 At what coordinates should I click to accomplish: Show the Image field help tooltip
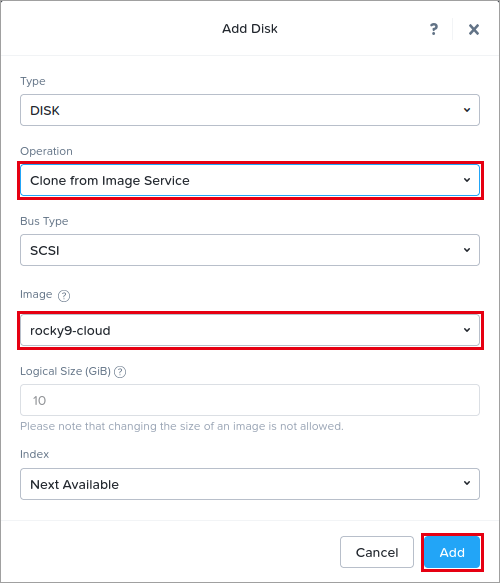click(64, 296)
